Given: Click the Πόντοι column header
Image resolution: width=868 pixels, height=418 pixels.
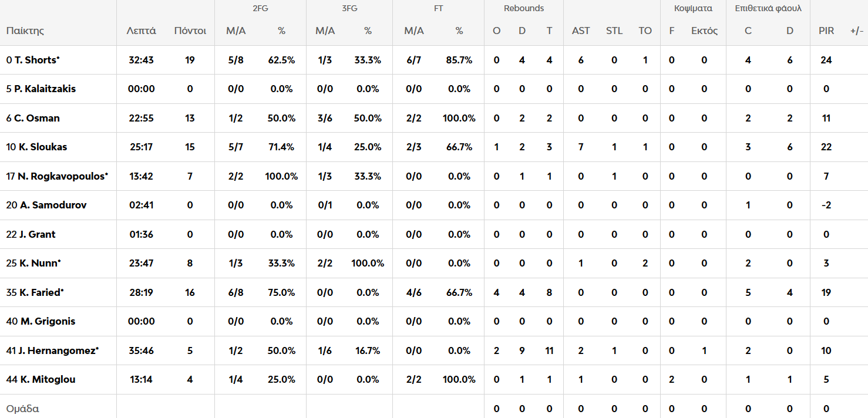Looking at the screenshot, I should (x=190, y=31).
